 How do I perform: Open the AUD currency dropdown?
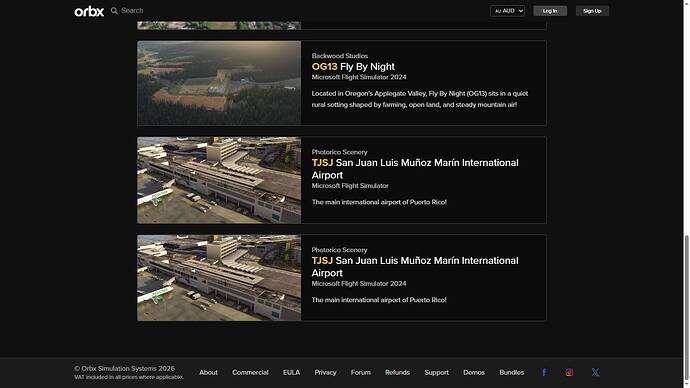click(x=507, y=11)
